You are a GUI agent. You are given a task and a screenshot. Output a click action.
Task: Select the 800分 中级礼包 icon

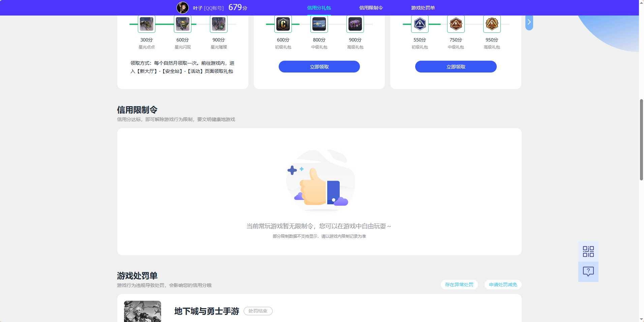(x=319, y=24)
